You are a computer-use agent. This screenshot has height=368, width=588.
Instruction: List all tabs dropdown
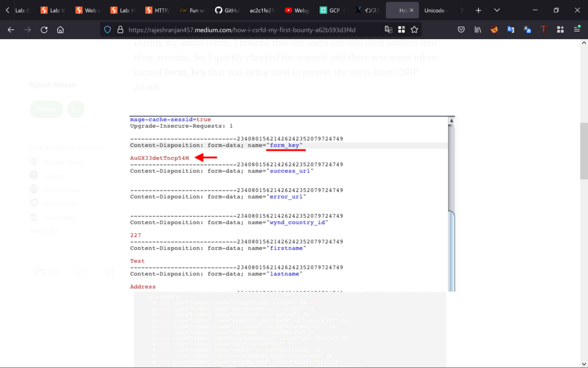pyautogui.click(x=497, y=10)
